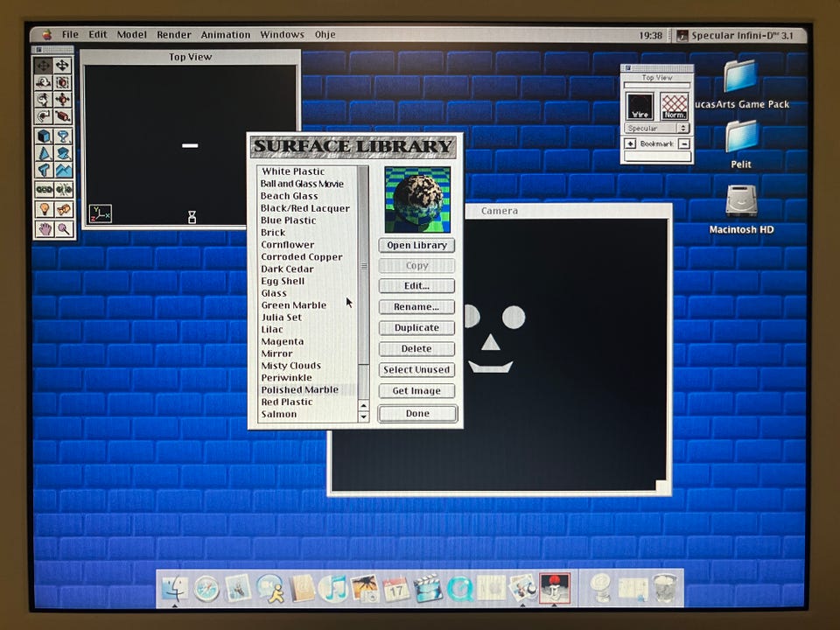Screen dimensions: 840x630
Task: Remove bookmark with minus button
Action: 684,143
